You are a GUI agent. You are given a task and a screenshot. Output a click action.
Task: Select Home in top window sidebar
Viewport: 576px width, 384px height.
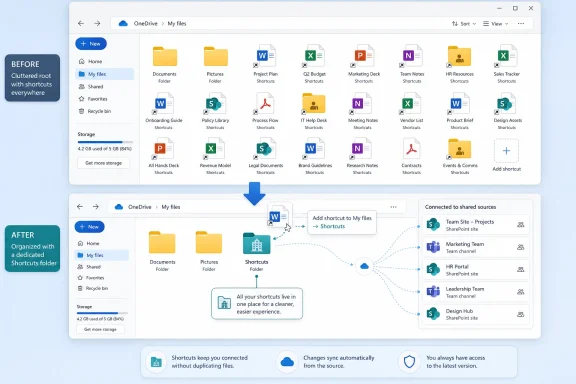104,61
